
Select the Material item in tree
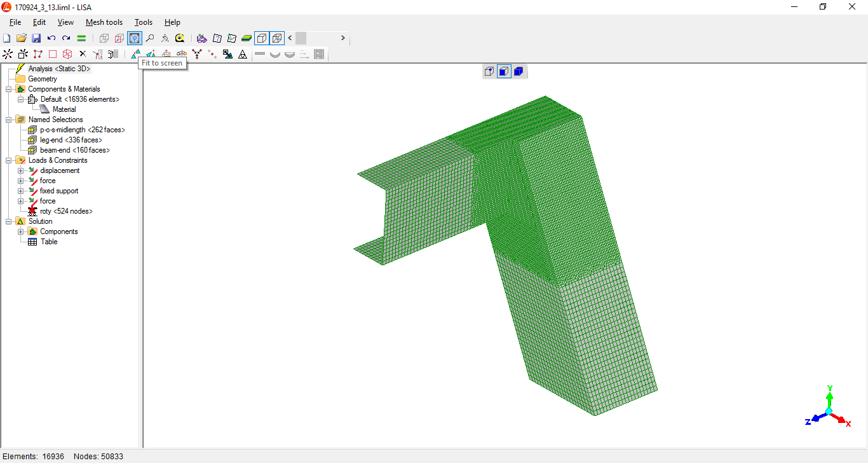pyautogui.click(x=64, y=109)
